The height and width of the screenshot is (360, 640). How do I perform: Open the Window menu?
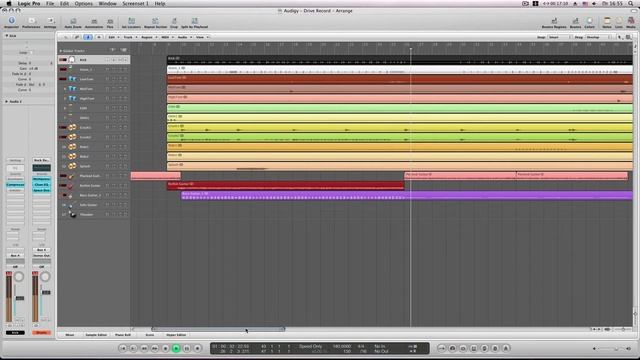pyautogui.click(x=107, y=4)
